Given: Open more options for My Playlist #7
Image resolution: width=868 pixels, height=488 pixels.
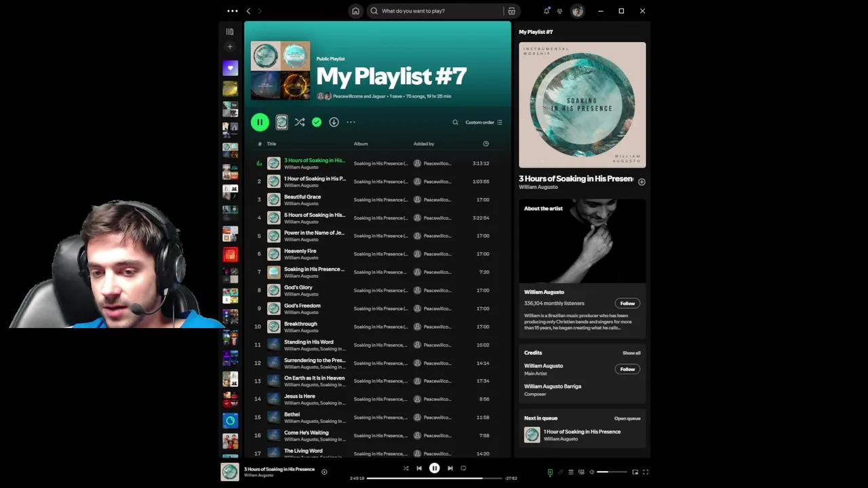Looking at the screenshot, I should tap(351, 122).
